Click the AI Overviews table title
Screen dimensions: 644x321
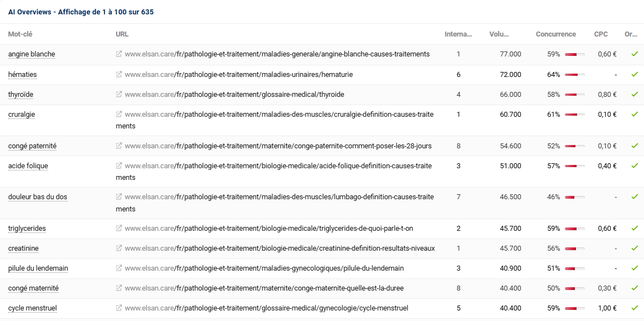(81, 12)
